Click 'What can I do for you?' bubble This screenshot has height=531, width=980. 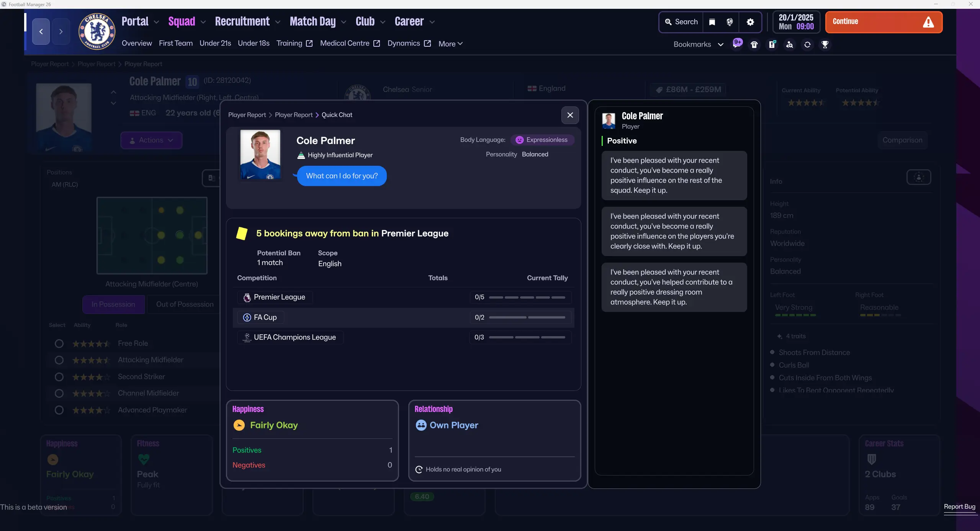[x=342, y=176]
